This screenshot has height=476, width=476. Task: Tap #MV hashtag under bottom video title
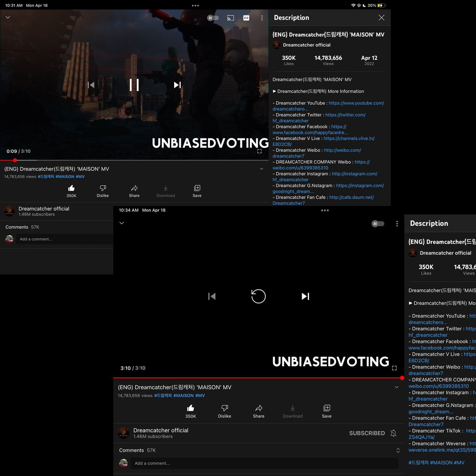pyautogui.click(x=200, y=395)
